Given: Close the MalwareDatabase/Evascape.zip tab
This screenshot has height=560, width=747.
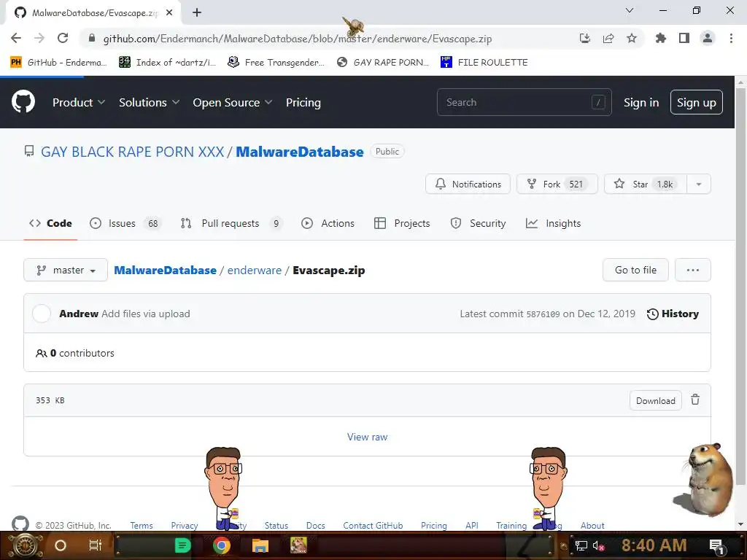Looking at the screenshot, I should pyautogui.click(x=169, y=13).
